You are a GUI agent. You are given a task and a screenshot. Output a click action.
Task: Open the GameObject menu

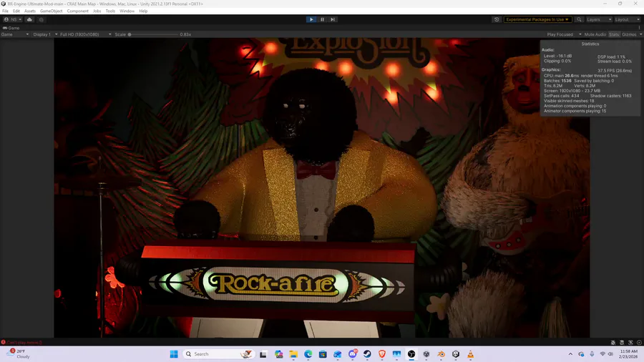(x=51, y=11)
